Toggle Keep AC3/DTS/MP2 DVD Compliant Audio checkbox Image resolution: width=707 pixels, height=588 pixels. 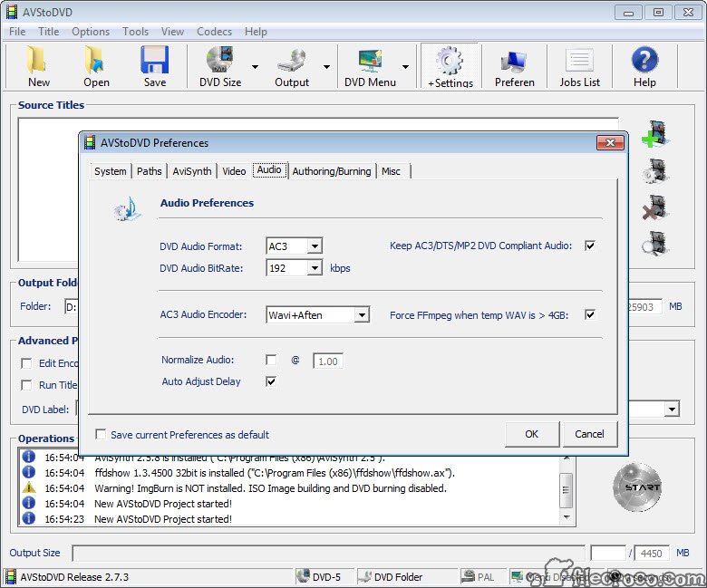[x=590, y=246]
